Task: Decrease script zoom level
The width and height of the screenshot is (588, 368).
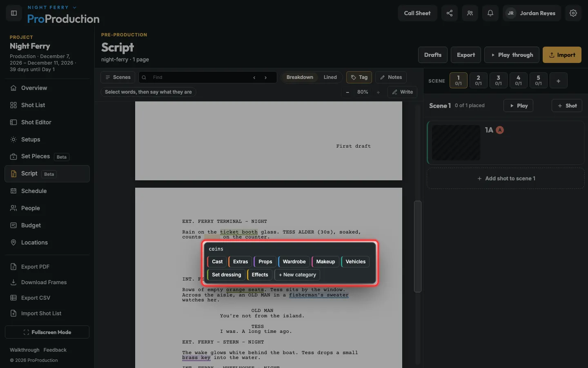Action: (347, 92)
